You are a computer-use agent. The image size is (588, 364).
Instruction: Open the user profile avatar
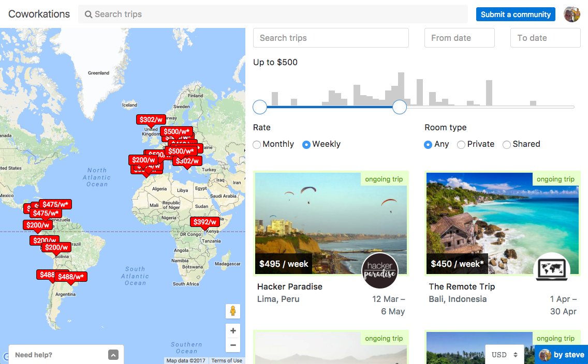(572, 14)
